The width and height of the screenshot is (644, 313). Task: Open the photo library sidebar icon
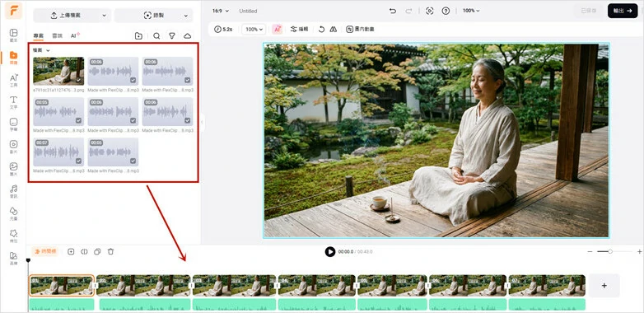13,168
